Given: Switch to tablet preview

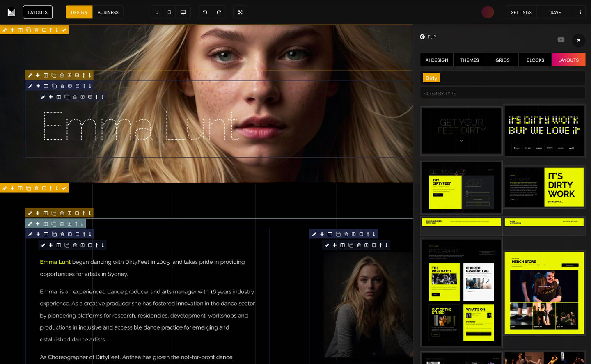Looking at the screenshot, I should click(x=169, y=12).
